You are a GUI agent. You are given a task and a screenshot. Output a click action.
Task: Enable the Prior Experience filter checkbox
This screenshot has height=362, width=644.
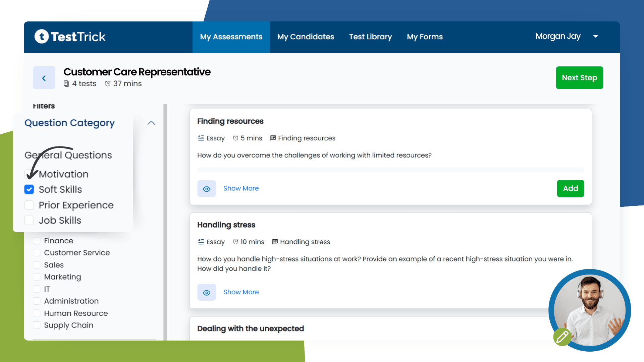[x=29, y=205]
